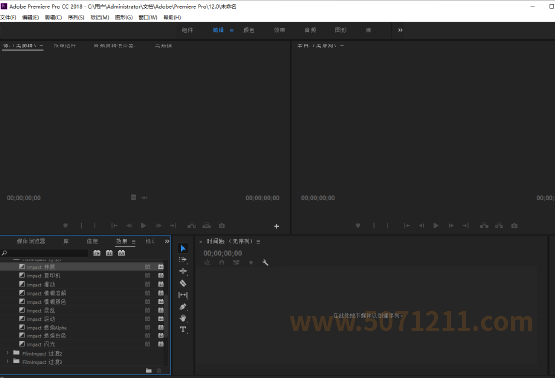Open Effects panel menu icon
The image size is (555, 378).
tap(133, 242)
